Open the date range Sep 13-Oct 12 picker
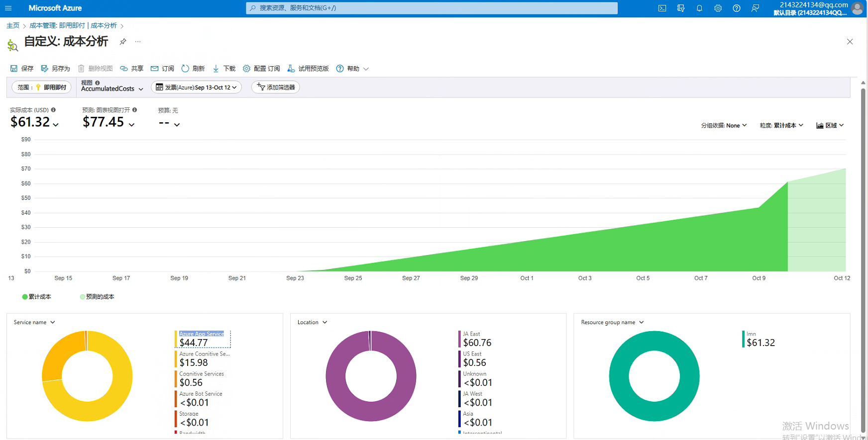This screenshot has width=868, height=440. pos(197,87)
